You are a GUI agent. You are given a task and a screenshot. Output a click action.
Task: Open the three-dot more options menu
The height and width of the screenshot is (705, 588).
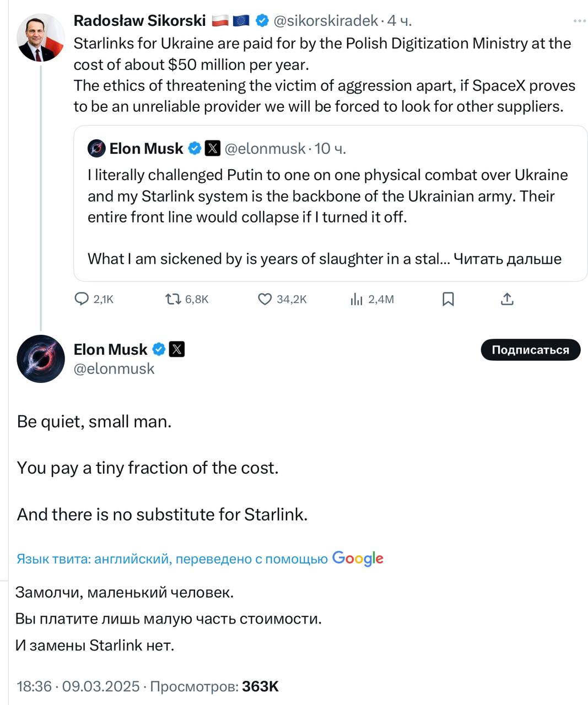pyautogui.click(x=579, y=21)
